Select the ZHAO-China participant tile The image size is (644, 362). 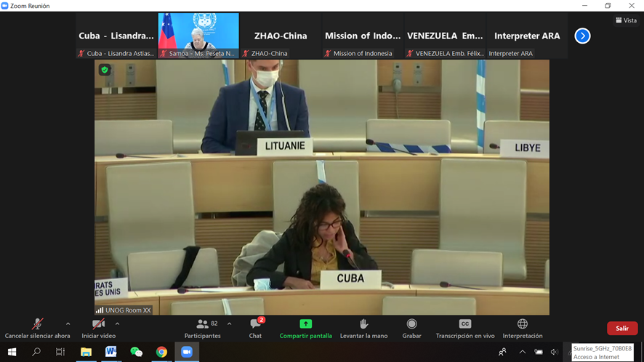coord(281,36)
